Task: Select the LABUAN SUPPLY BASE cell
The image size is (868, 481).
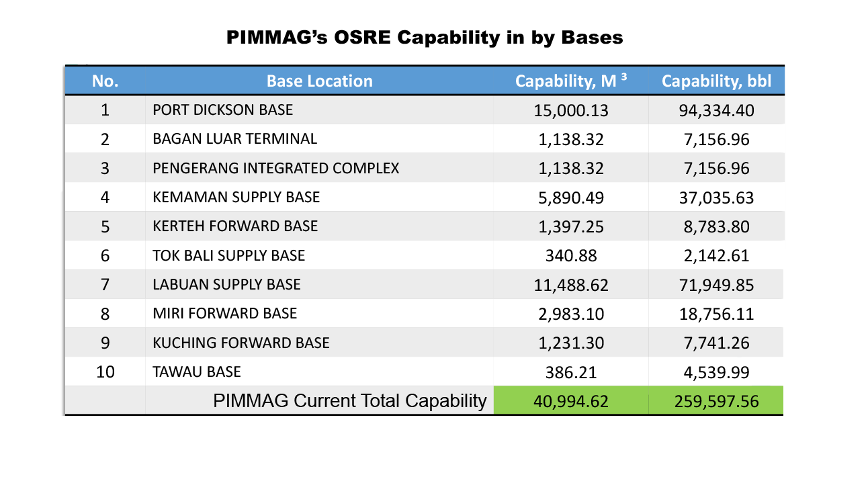Action: [x=226, y=285]
